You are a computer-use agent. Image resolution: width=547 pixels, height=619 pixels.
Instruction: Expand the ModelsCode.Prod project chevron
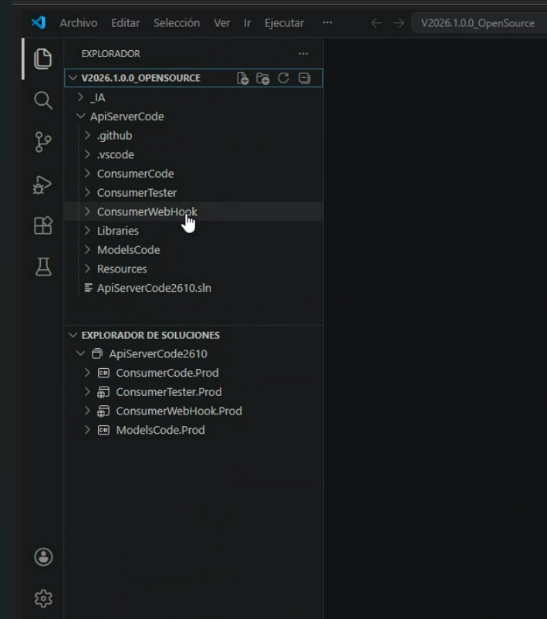pos(88,430)
